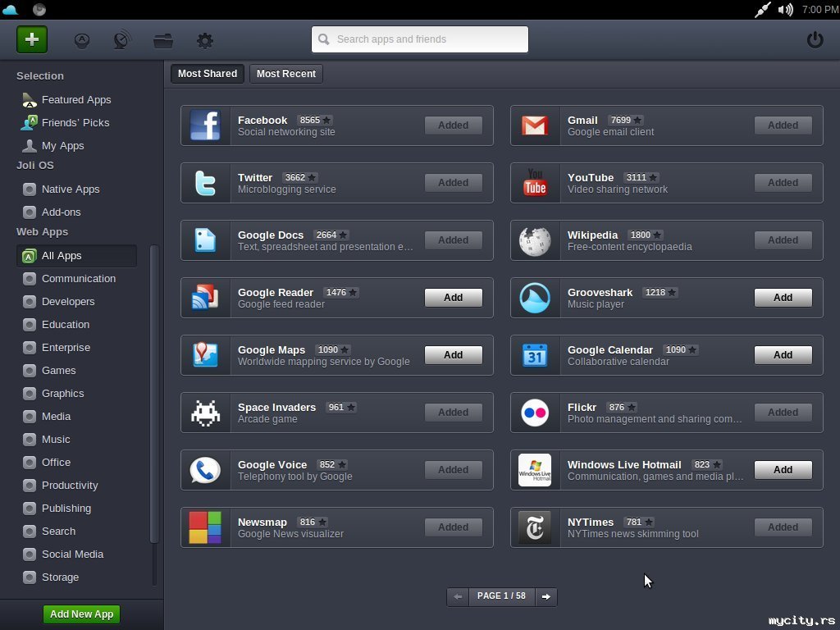Add the Google Reader app
Viewport: 840px width, 630px height.
tap(453, 297)
